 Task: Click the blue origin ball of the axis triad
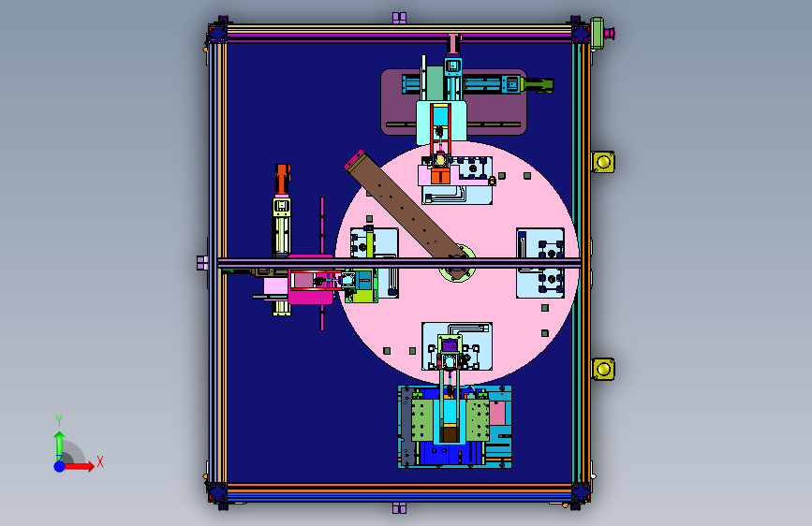(60, 466)
